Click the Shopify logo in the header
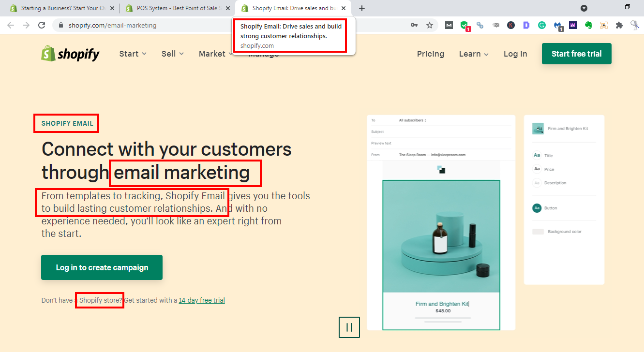The image size is (644, 352). coord(70,54)
